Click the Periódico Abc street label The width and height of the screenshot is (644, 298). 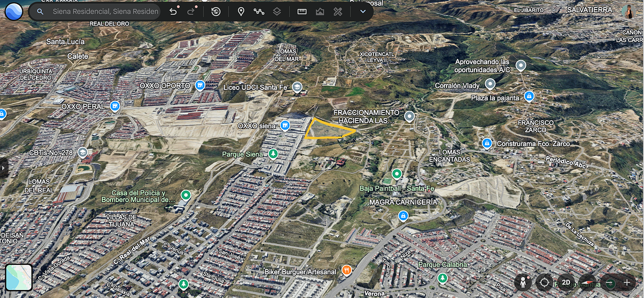pyautogui.click(x=566, y=162)
